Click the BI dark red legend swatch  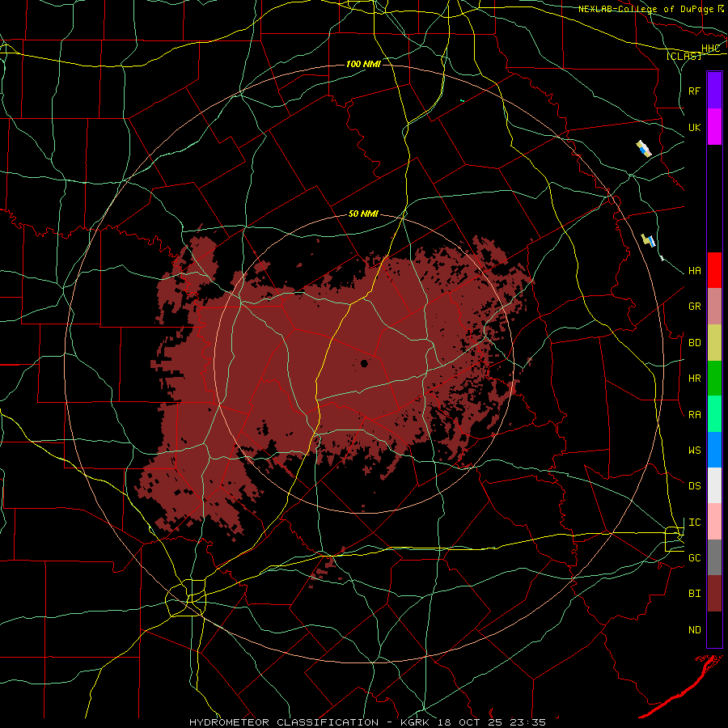pos(714,594)
